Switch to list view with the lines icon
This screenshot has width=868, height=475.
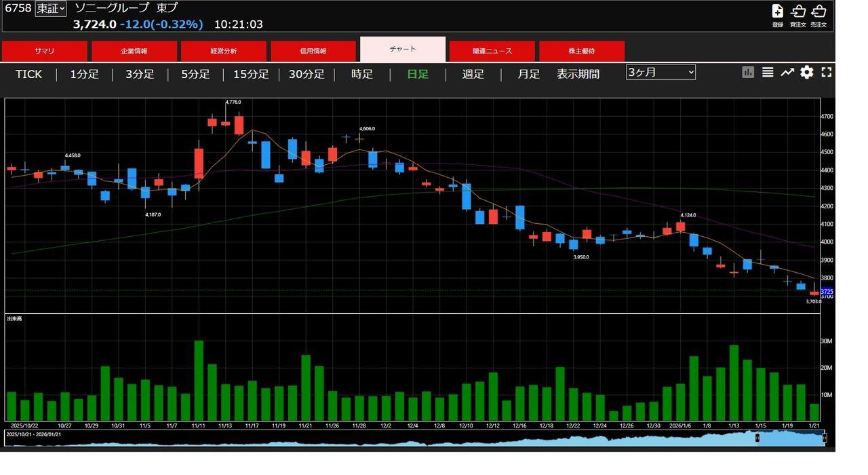click(x=768, y=72)
